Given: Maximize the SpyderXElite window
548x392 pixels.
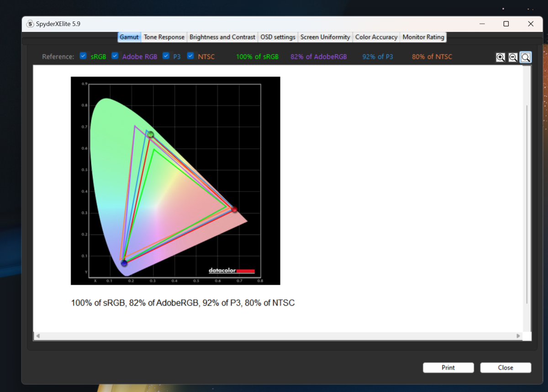Looking at the screenshot, I should [506, 24].
